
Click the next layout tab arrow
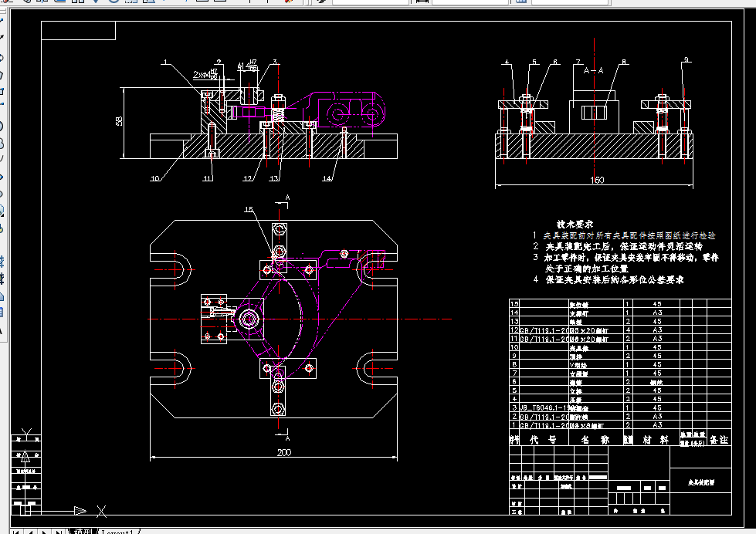pyautogui.click(x=44, y=532)
